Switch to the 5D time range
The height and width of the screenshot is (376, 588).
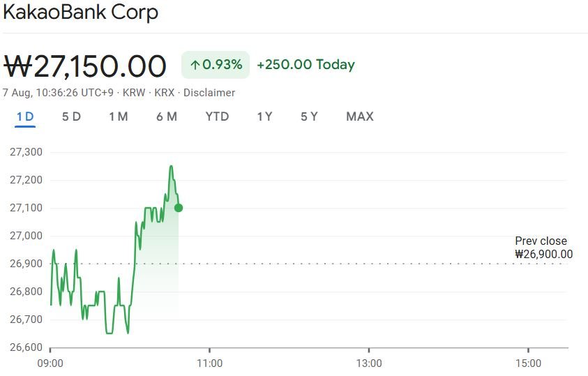[71, 116]
